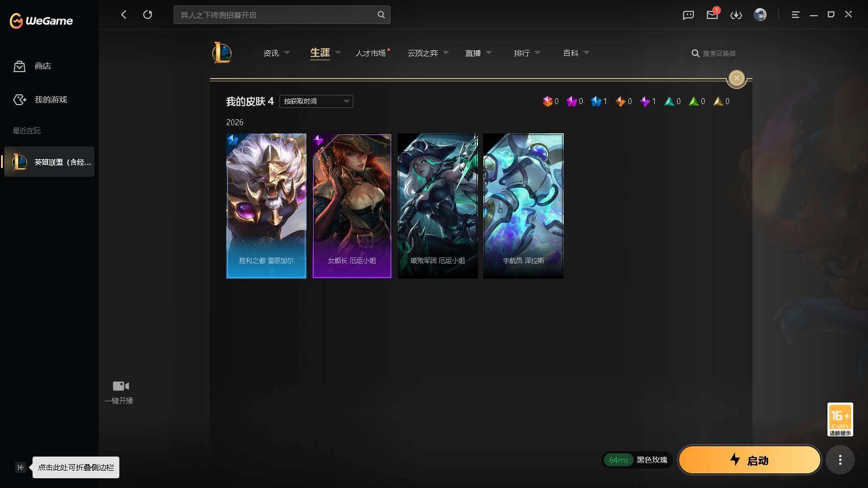Screen dimensions: 868x488
Task: Open the three-dot more options button
Action: coord(840,460)
